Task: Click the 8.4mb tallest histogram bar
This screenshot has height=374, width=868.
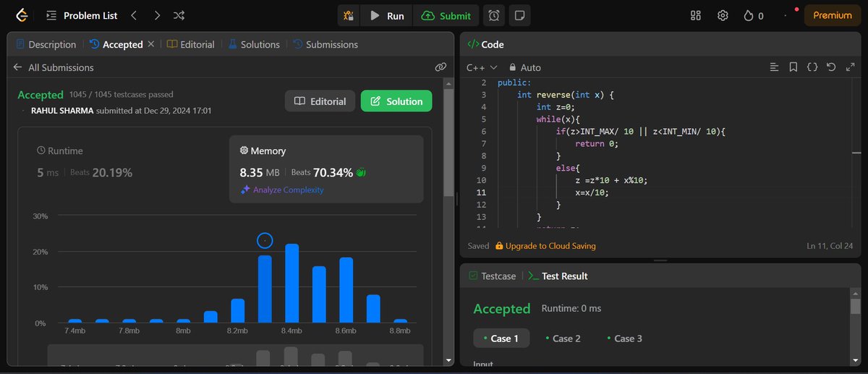Action: (292, 284)
